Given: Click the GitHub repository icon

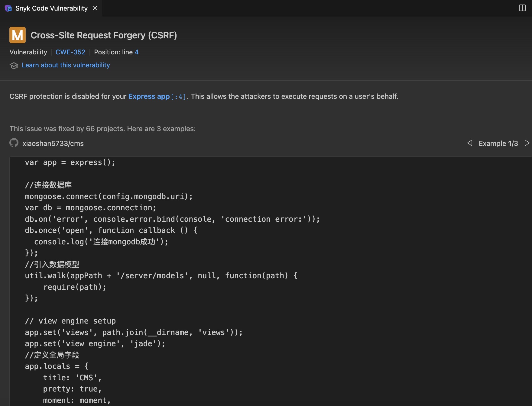Looking at the screenshot, I should 14,143.
